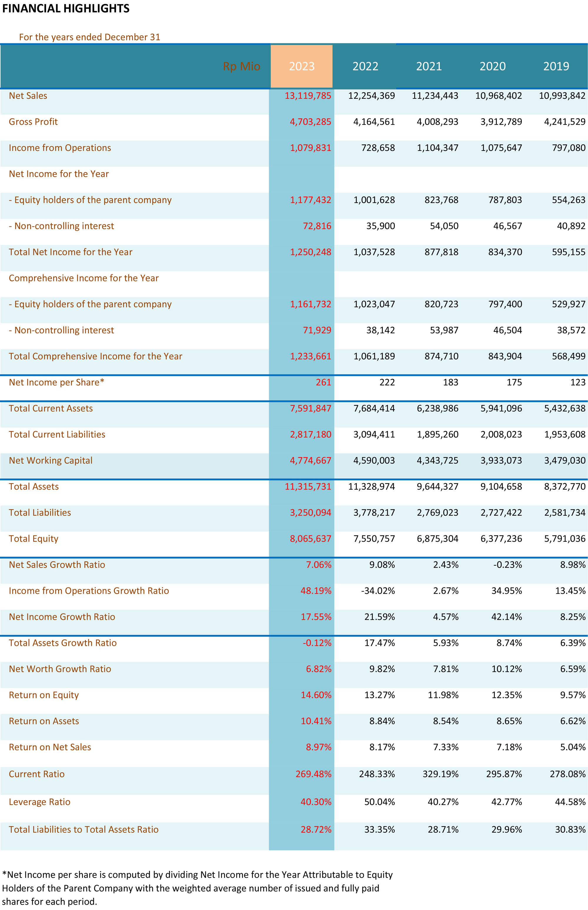
Task: Click Net Sales Growth Ratio label
Action: click(57, 565)
